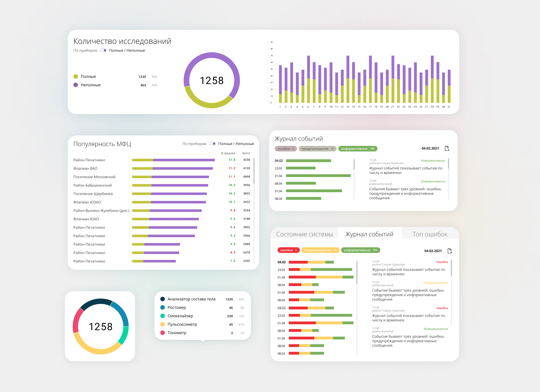540x392 pixels.
Task: Click export icon in upper Журнал событий
Action: click(447, 148)
